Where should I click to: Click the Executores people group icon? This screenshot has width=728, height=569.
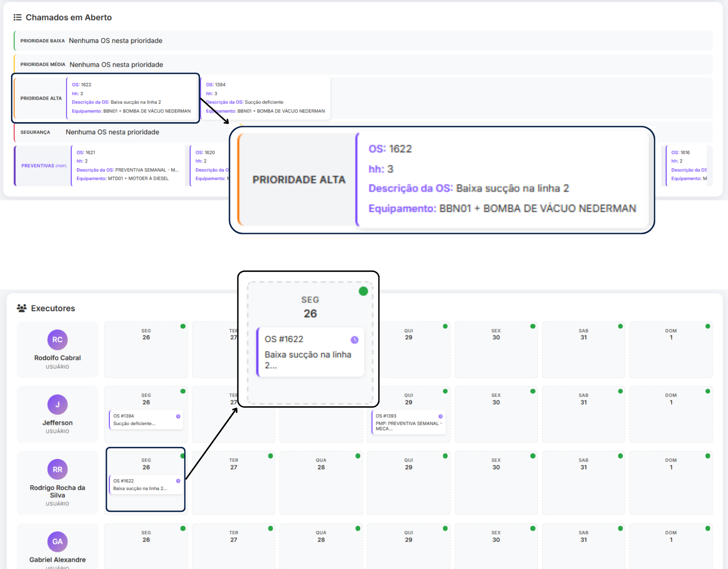(22, 308)
